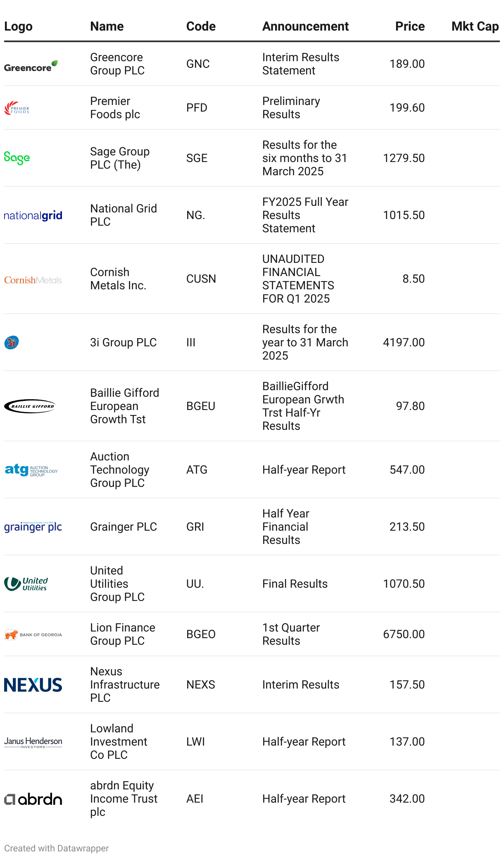Click the Janus Henderson Investors logo

(33, 742)
